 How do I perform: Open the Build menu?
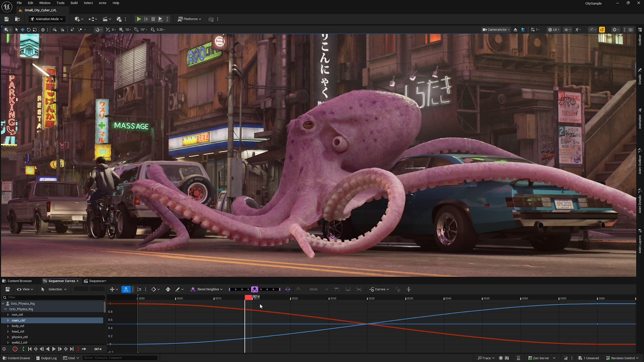pos(74,3)
